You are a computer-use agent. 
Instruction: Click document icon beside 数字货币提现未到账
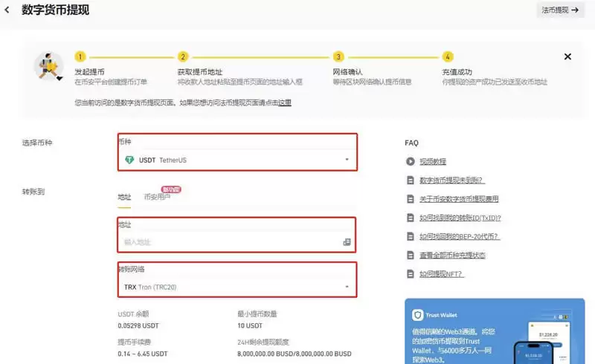pyautogui.click(x=411, y=180)
